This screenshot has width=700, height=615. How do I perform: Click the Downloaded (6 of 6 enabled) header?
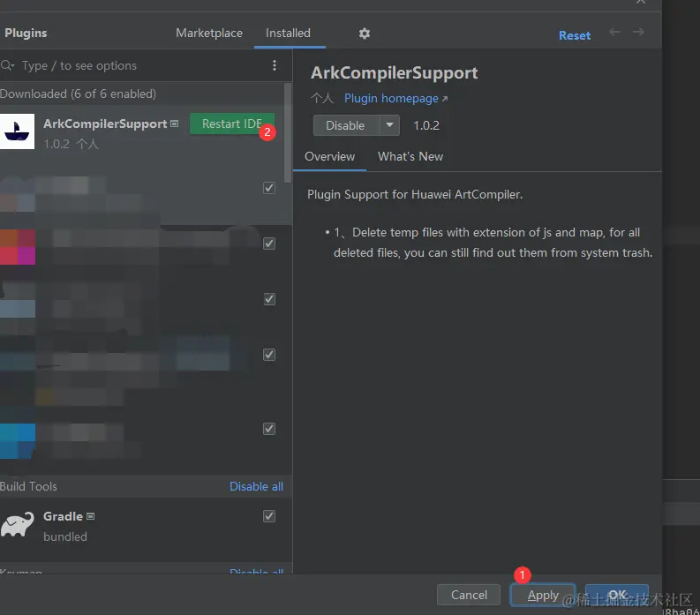(x=79, y=94)
